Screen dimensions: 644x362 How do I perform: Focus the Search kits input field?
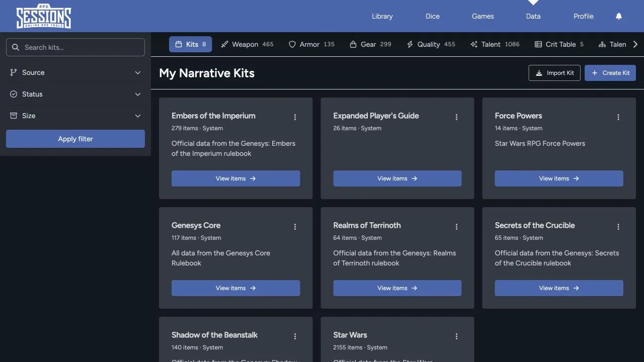pyautogui.click(x=75, y=47)
